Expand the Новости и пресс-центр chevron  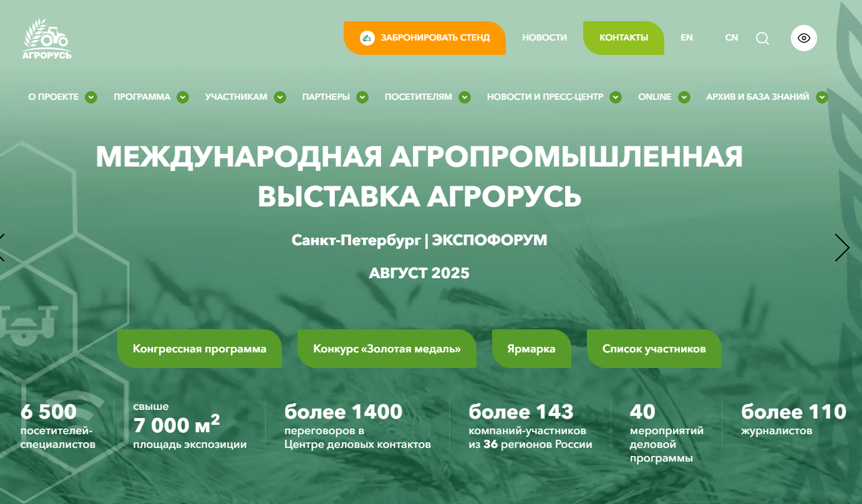coord(616,97)
